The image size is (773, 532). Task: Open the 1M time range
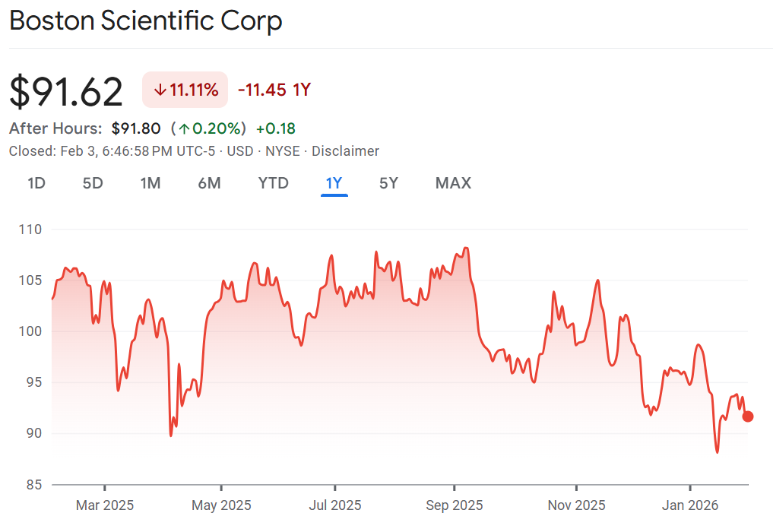pos(150,183)
